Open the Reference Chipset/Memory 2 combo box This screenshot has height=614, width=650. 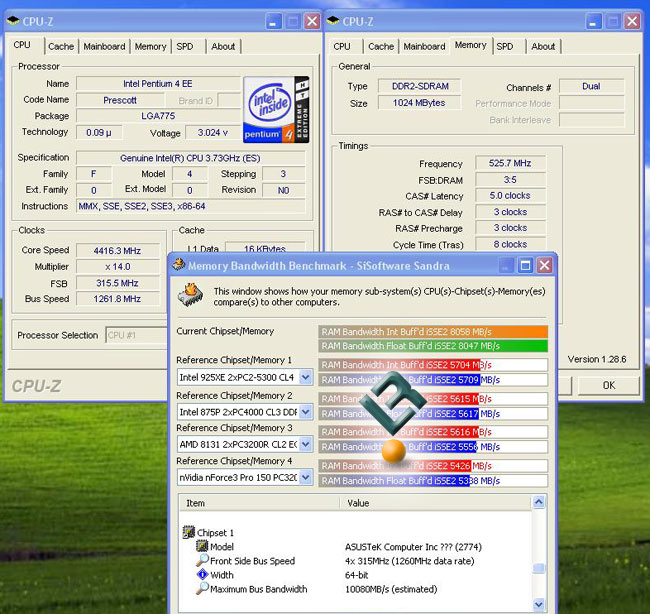tap(306, 411)
